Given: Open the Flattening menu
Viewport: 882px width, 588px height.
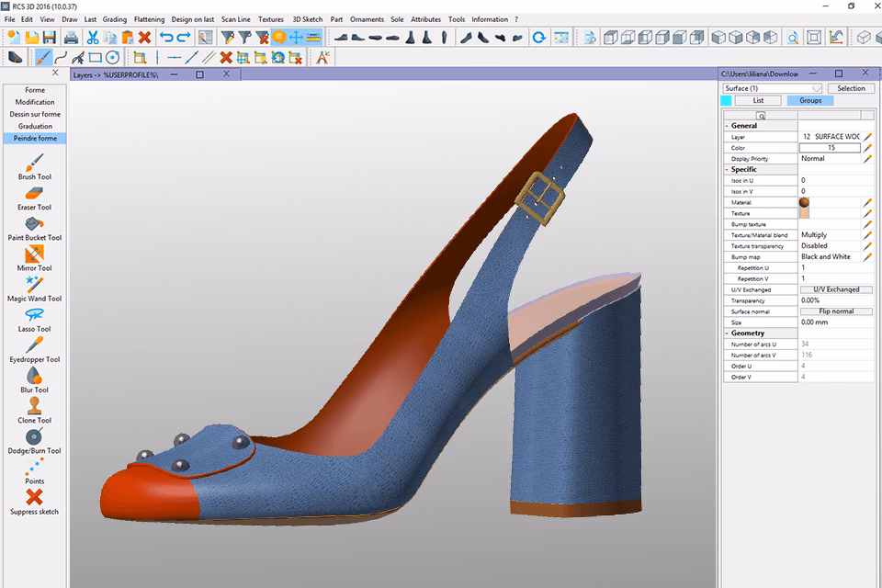Looking at the screenshot, I should pyautogui.click(x=149, y=19).
